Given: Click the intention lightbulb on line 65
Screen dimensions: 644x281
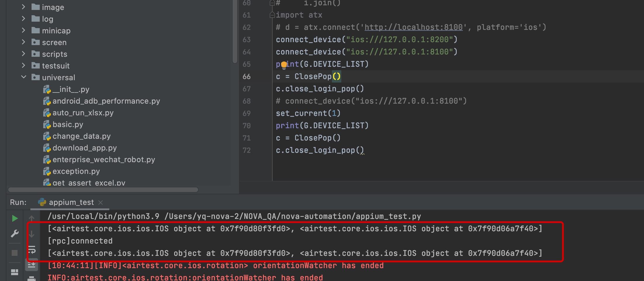Looking at the screenshot, I should pos(284,65).
